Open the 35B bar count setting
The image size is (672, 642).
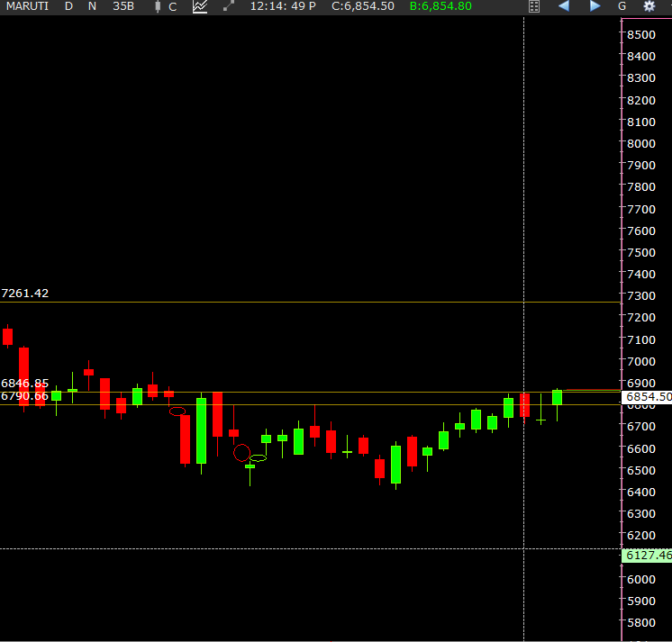tap(123, 6)
